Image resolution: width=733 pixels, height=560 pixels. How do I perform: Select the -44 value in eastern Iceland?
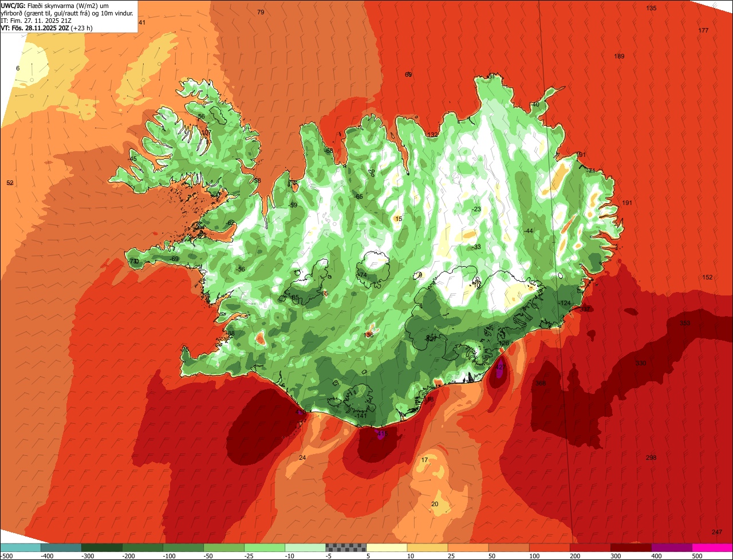pyautogui.click(x=528, y=231)
